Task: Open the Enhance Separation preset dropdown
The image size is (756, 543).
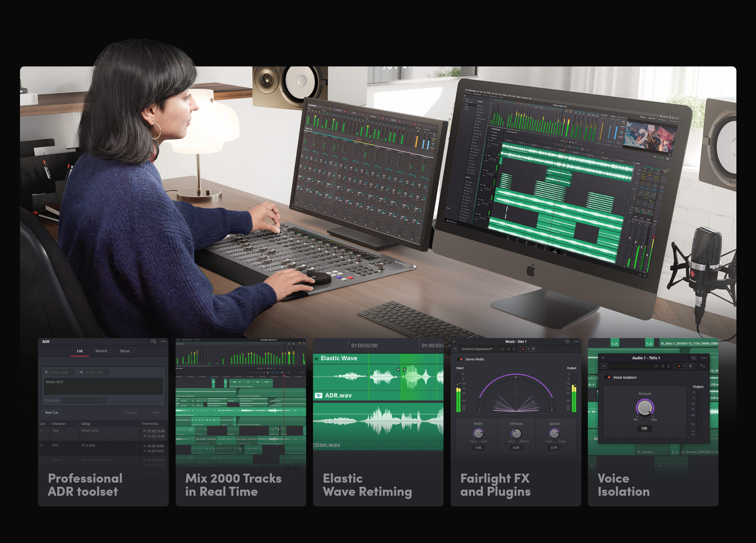Action: [483, 349]
